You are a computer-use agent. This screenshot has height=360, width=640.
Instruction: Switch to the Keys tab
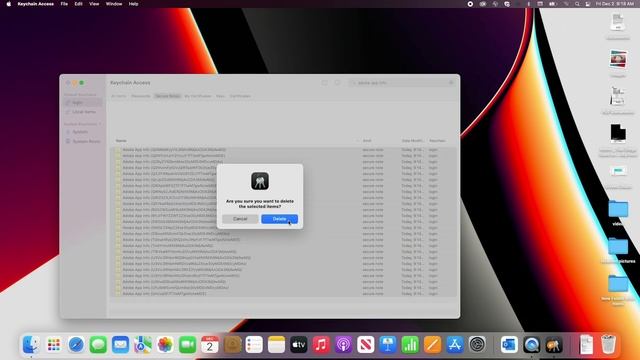[x=220, y=96]
